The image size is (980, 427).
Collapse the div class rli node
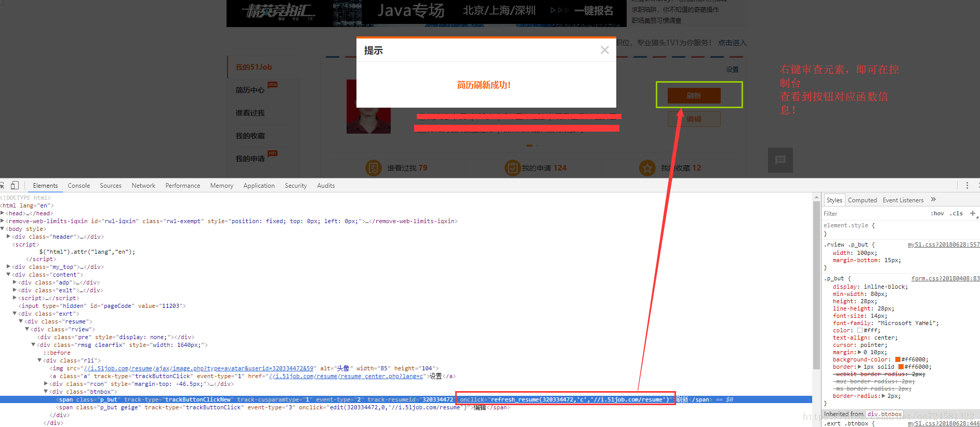point(40,360)
